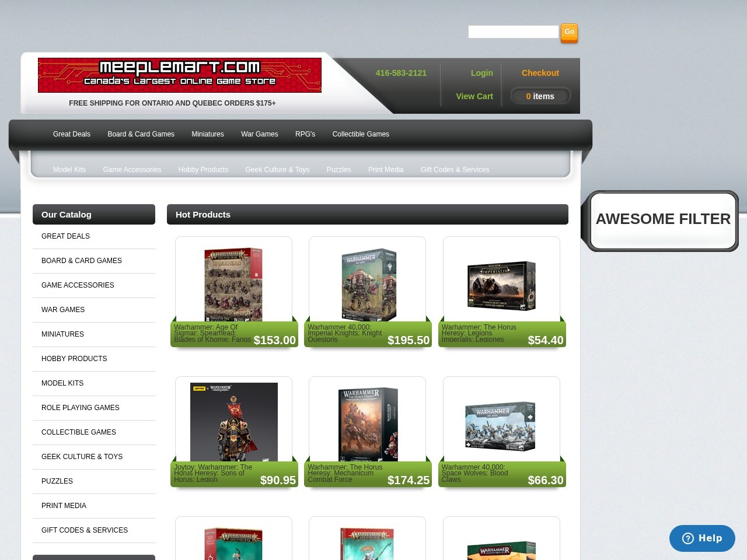Click the Blades of Khorne Spearhead box thumbnail
747x560 pixels.
point(233,285)
